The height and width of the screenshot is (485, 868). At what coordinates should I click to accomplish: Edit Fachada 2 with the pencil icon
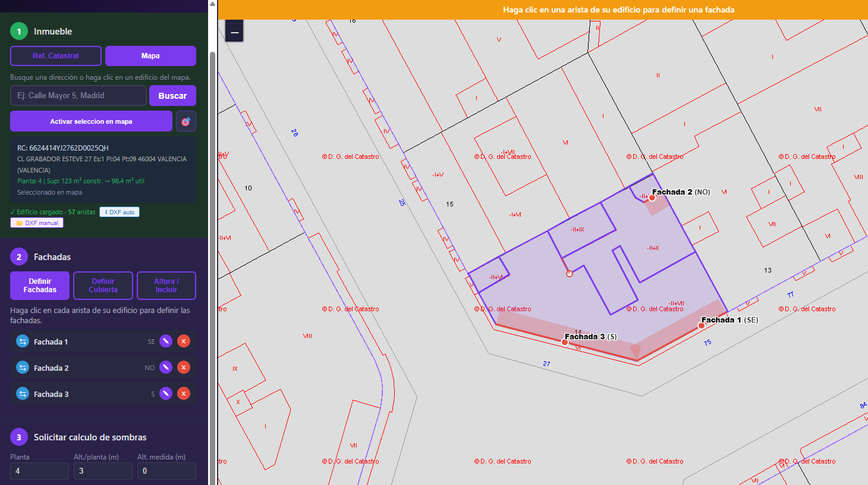(x=166, y=368)
